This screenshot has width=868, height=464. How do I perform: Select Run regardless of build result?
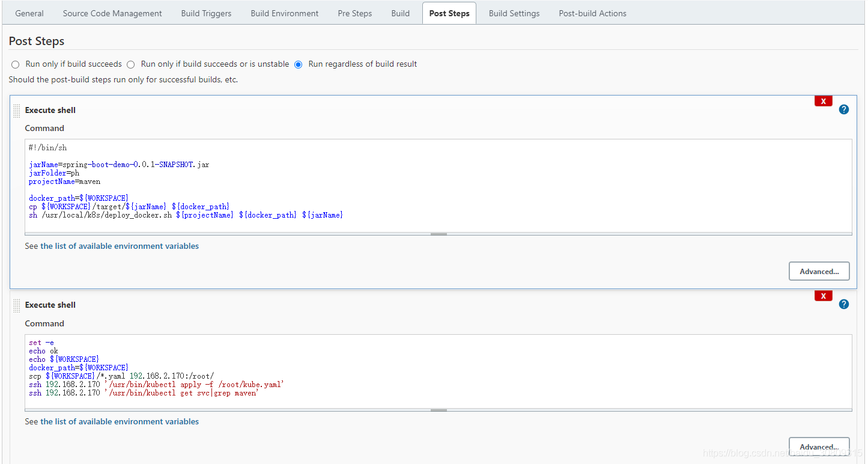tap(299, 64)
